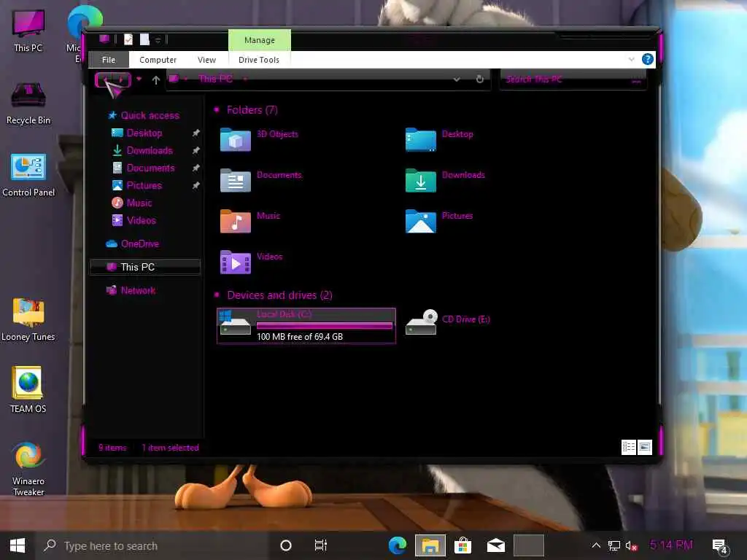Open customize quick access toolbar dropdown

pos(158,40)
